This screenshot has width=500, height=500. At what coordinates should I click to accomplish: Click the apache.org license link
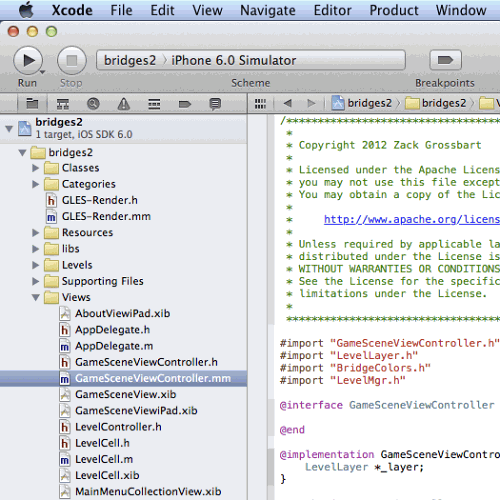(412, 219)
